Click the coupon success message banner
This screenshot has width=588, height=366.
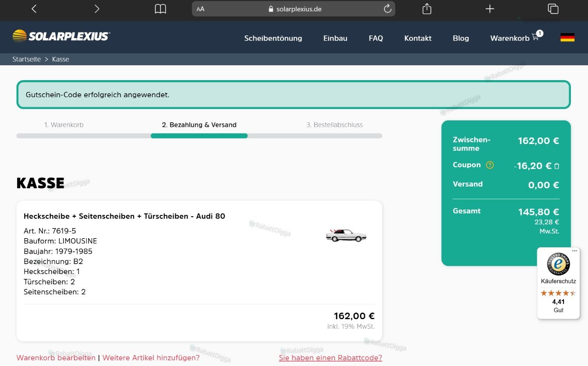(294, 95)
